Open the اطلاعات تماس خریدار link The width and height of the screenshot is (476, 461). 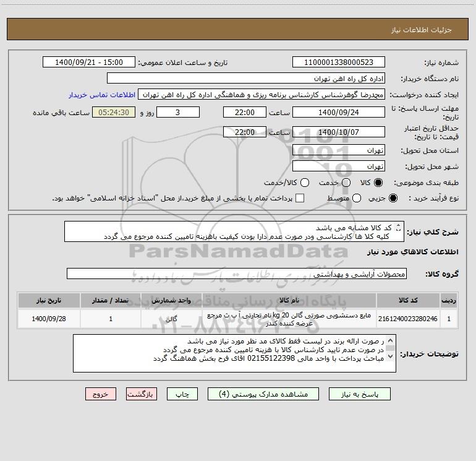click(102, 95)
